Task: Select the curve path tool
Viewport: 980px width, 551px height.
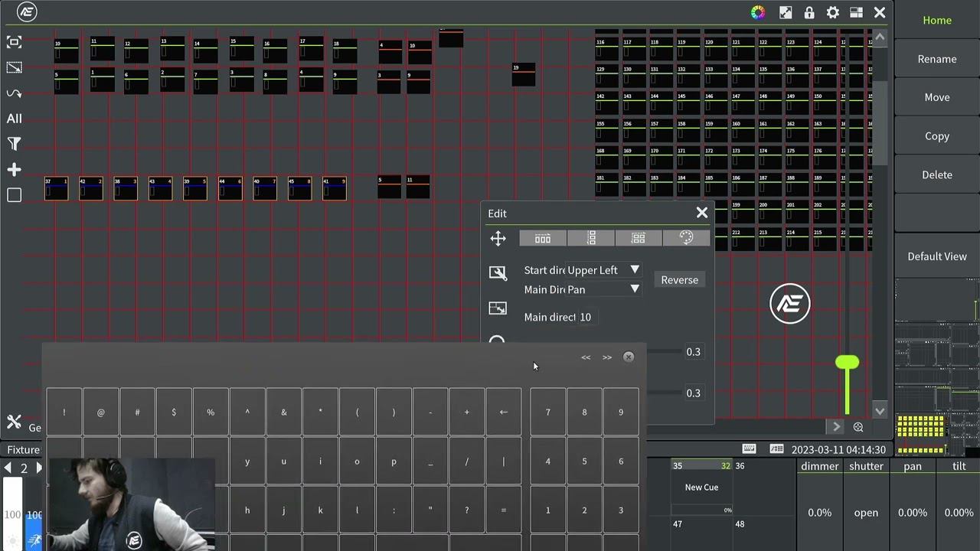Action: tap(14, 93)
